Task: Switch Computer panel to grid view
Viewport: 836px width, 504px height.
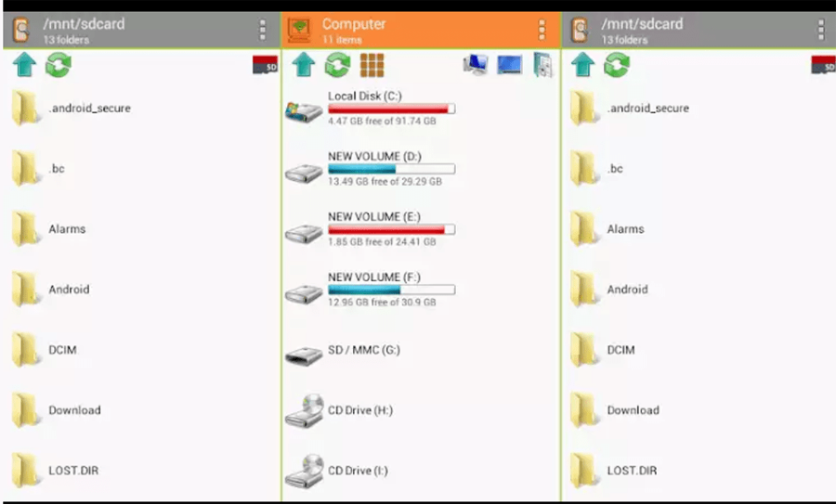Action: tap(372, 65)
